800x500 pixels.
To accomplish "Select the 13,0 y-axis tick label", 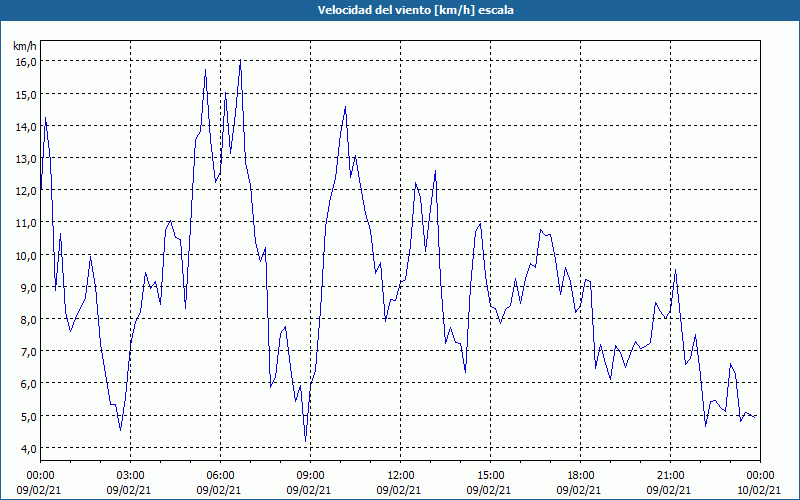I will 26,159.
